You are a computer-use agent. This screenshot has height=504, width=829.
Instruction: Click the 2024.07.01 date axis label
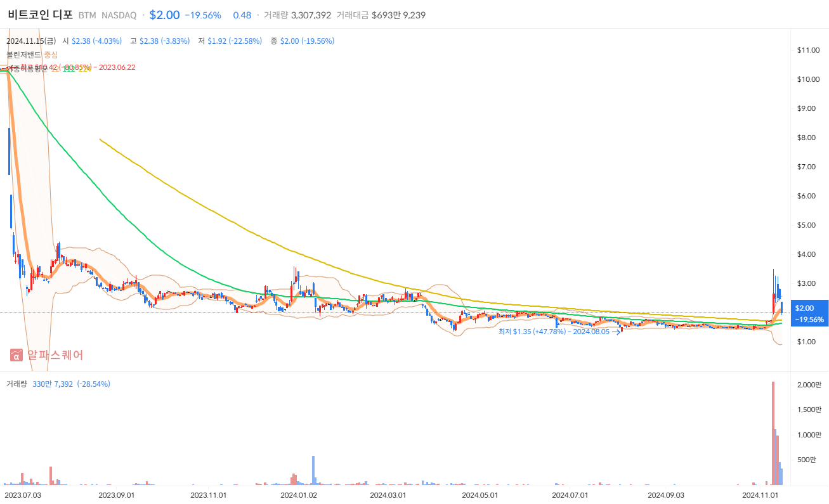[x=570, y=494]
